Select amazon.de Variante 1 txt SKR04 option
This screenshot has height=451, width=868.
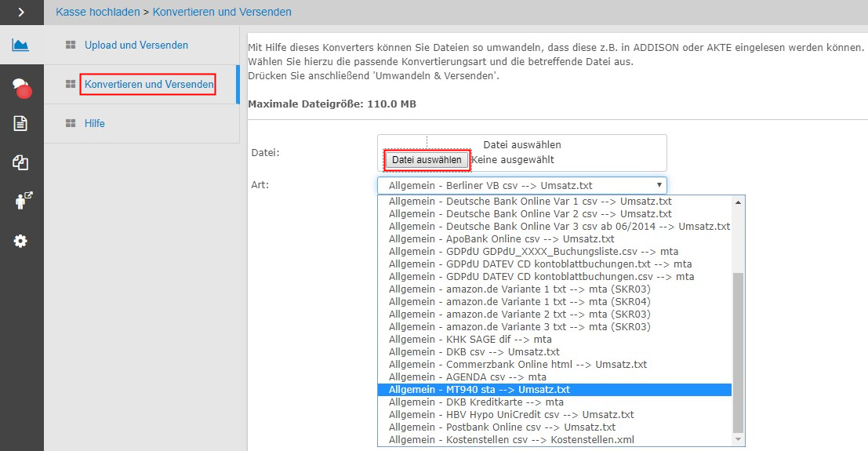554,301
